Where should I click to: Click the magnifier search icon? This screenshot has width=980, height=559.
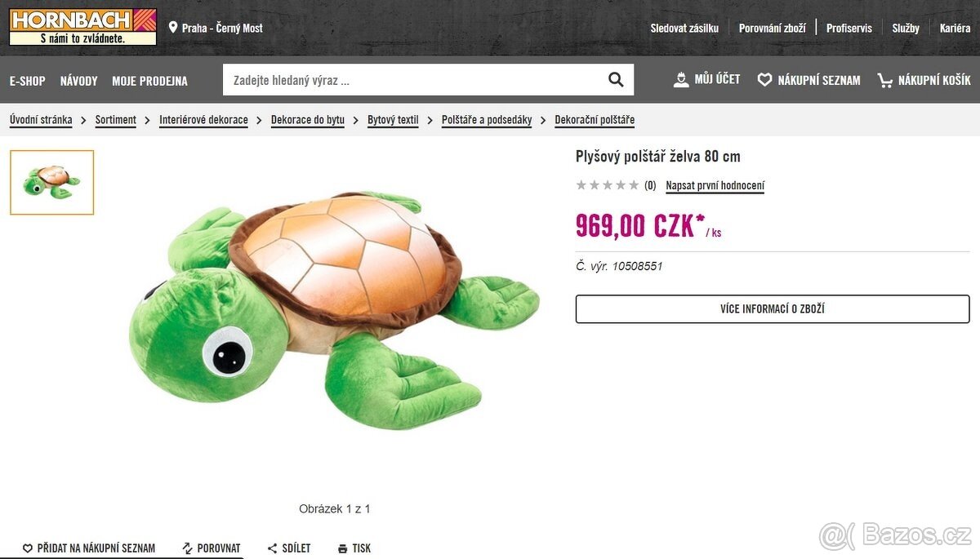[616, 80]
